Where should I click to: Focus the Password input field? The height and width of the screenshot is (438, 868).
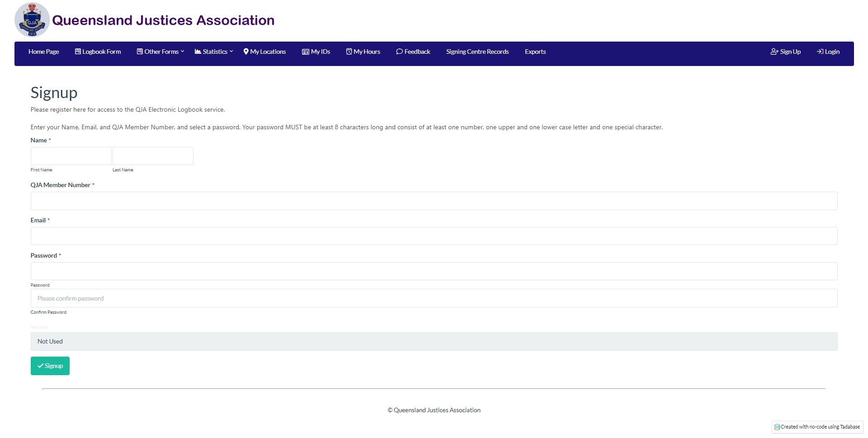434,271
